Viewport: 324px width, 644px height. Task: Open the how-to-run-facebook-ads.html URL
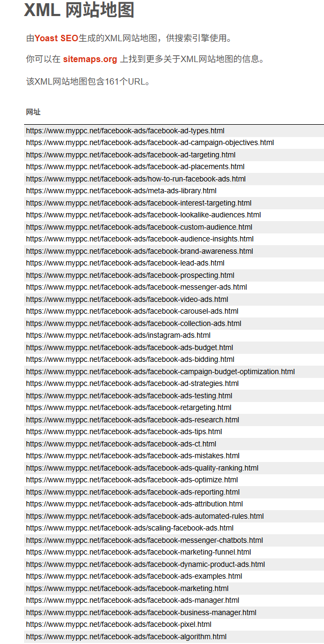[135, 179]
